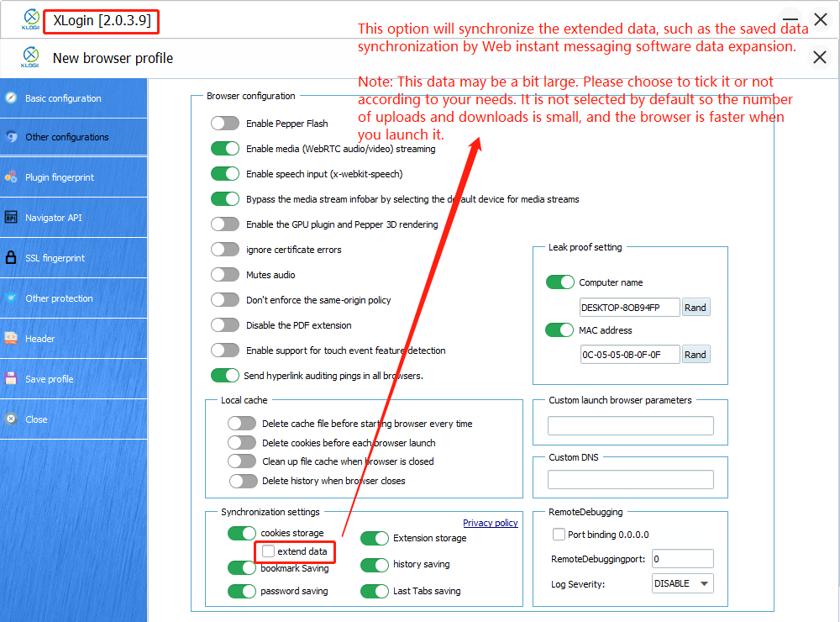This screenshot has width=840, height=622.
Task: Click the Close sidebar icon
Action: point(11,419)
